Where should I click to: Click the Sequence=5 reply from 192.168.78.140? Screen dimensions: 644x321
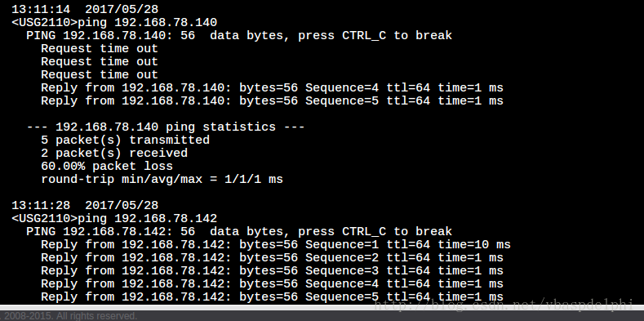(272, 101)
